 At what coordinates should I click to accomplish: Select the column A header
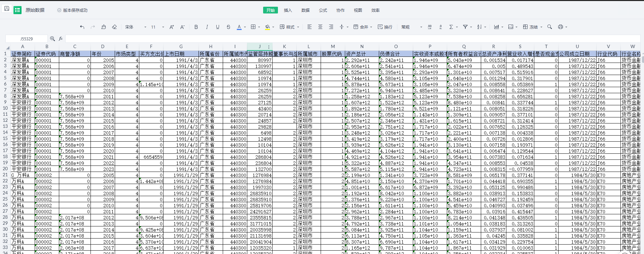click(x=23, y=47)
